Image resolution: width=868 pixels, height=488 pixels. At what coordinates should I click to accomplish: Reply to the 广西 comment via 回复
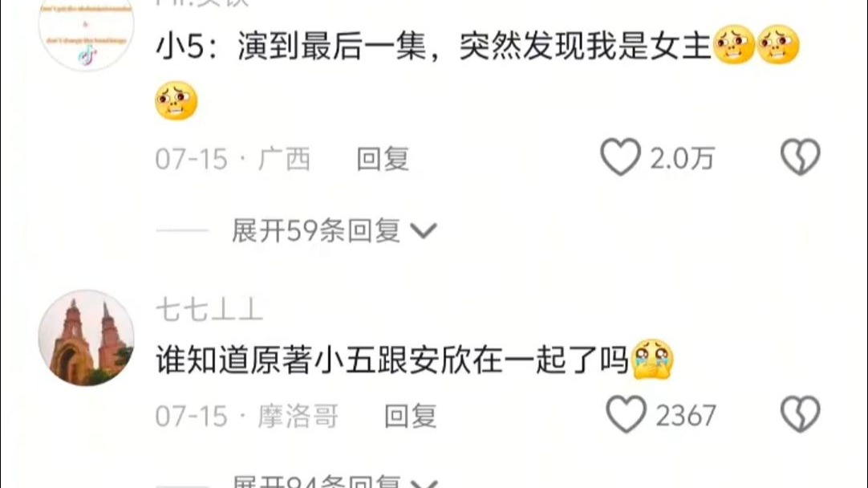383,159
